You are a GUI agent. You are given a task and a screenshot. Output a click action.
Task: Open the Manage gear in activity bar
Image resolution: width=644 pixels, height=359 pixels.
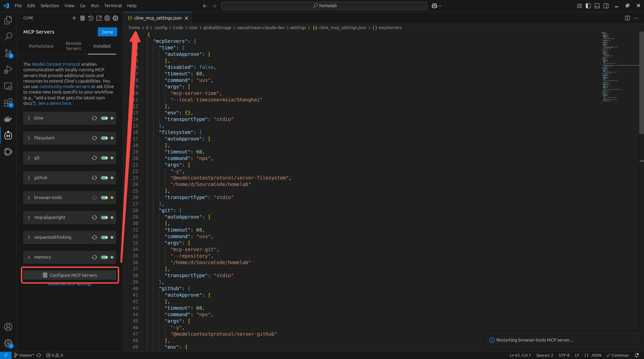tap(8, 343)
